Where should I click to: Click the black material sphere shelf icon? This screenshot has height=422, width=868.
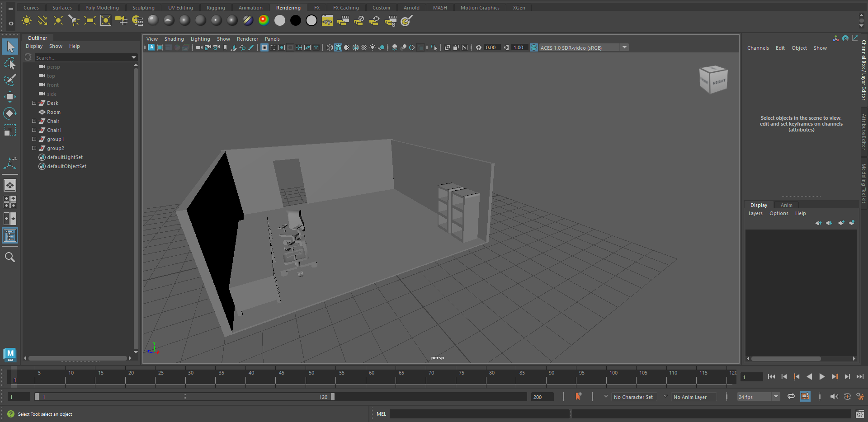295,20
